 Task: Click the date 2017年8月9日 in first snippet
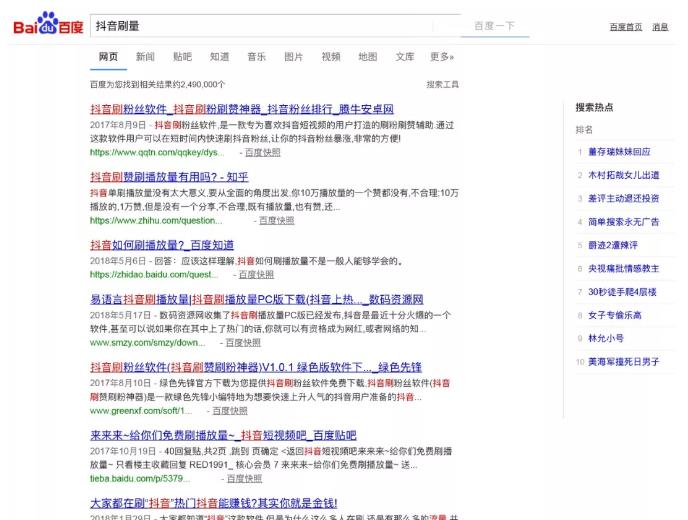[118, 125]
